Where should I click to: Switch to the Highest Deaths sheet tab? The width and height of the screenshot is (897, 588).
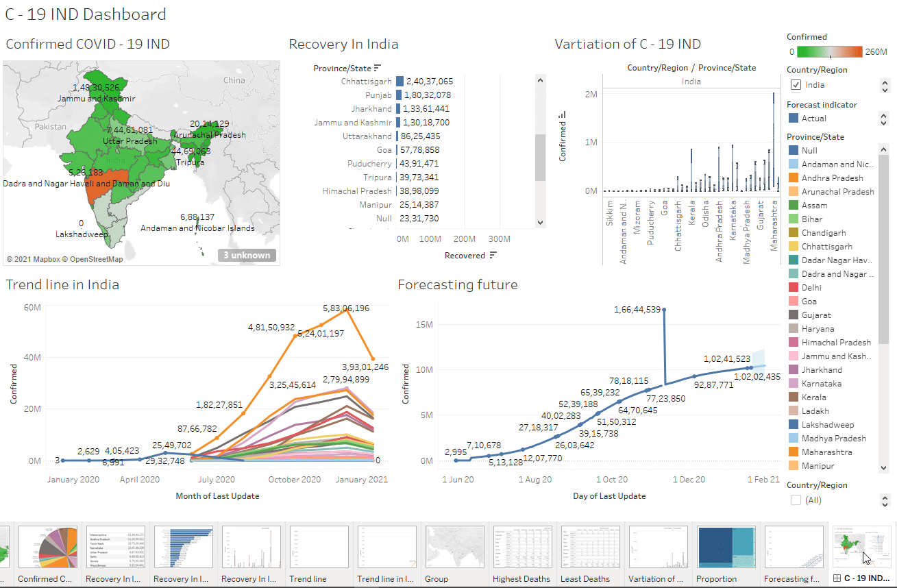[x=521, y=578]
